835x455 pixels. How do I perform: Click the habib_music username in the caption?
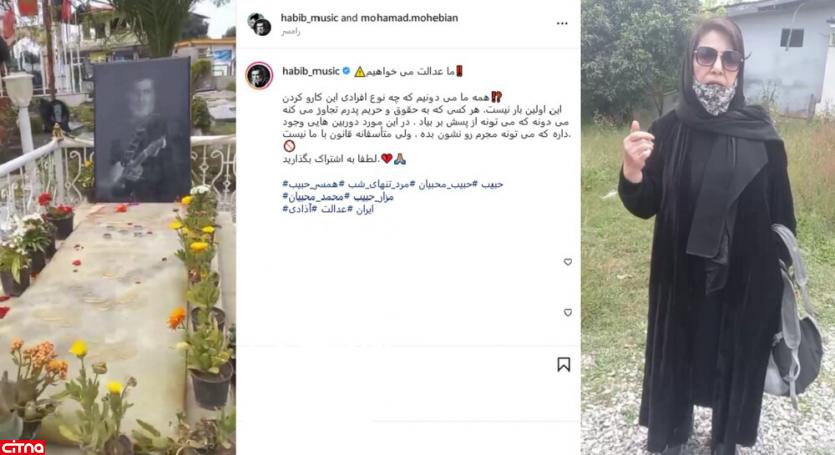(x=310, y=71)
